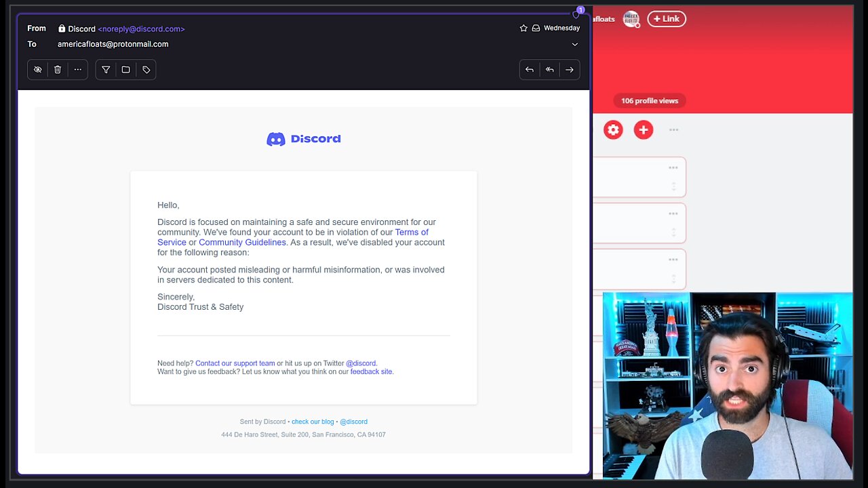The image size is (868, 488).
Task: Move email to folder with folder icon
Action: (x=125, y=70)
